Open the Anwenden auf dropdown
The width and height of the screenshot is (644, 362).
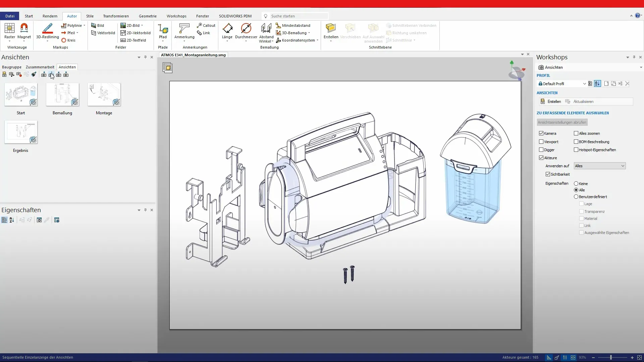(x=599, y=166)
